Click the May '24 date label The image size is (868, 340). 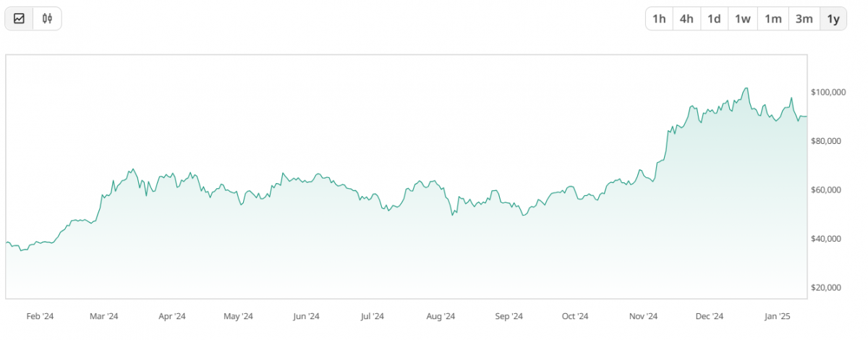(238, 316)
